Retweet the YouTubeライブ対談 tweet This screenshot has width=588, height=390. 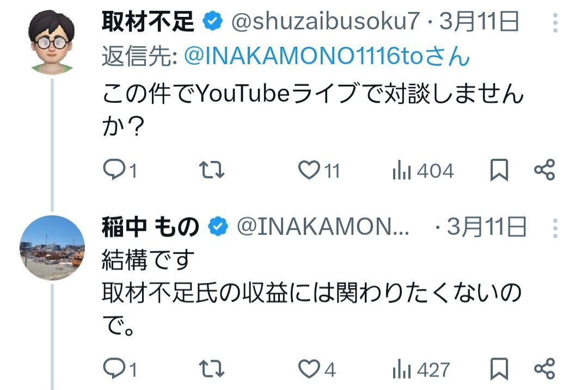pyautogui.click(x=212, y=171)
